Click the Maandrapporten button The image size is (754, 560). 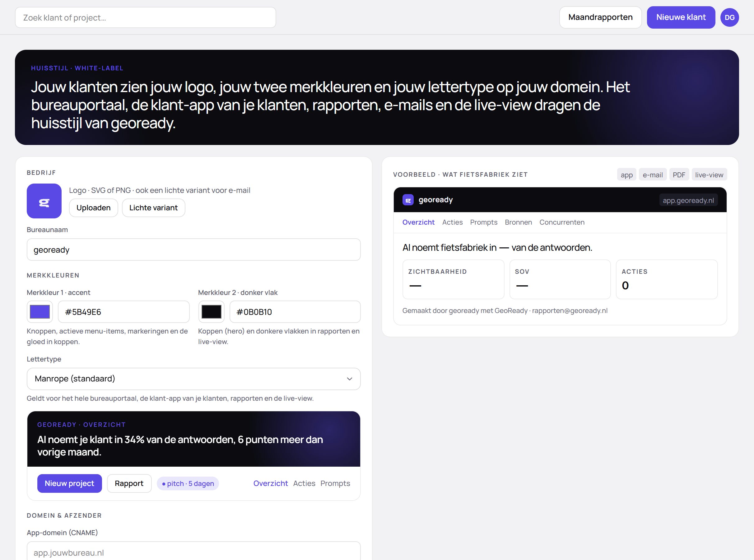tap(600, 17)
